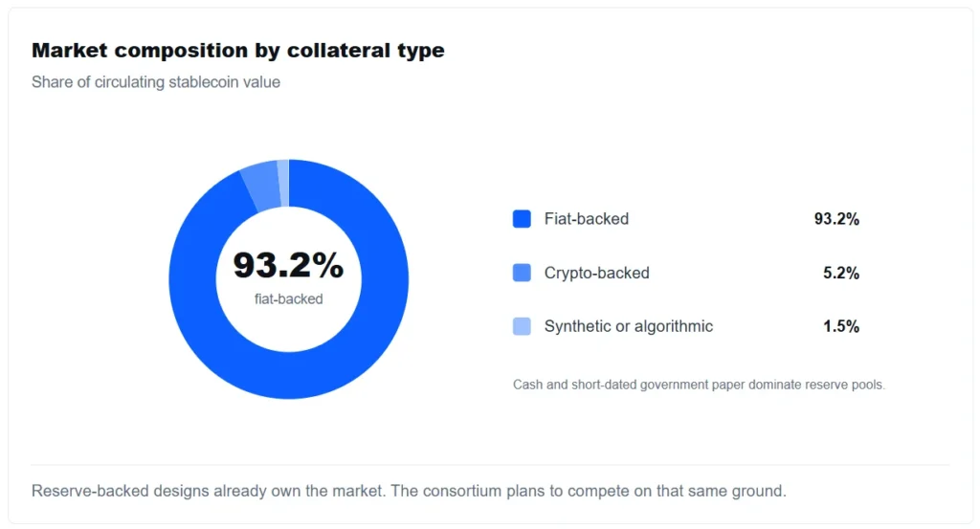The height and width of the screenshot is (529, 980).
Task: Click the thin synthetic donut slice
Action: 283,183
